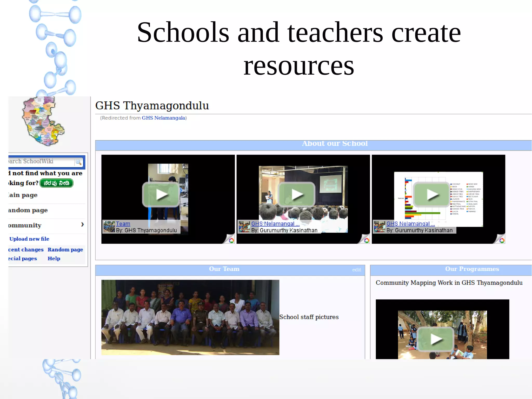Play the video showing the audience hall
The width and height of the screenshot is (532, 399).
coord(296,194)
